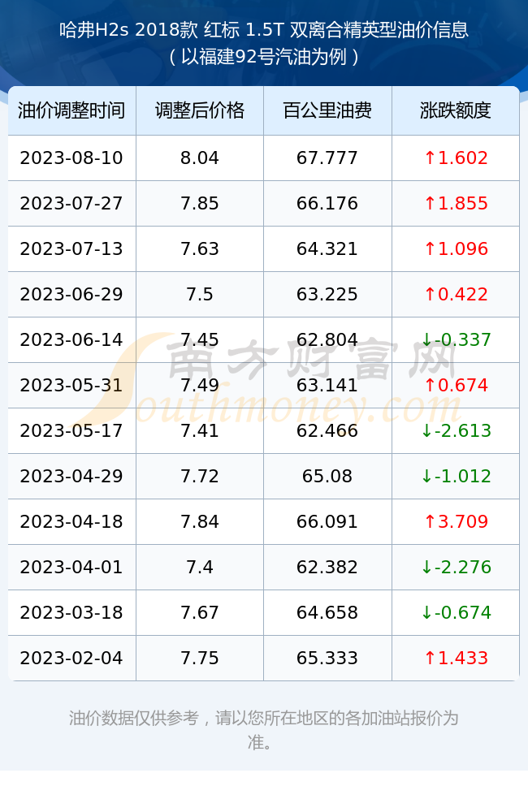
Task: Click the red up arrow beside 1.433
Action: pyautogui.click(x=430, y=658)
